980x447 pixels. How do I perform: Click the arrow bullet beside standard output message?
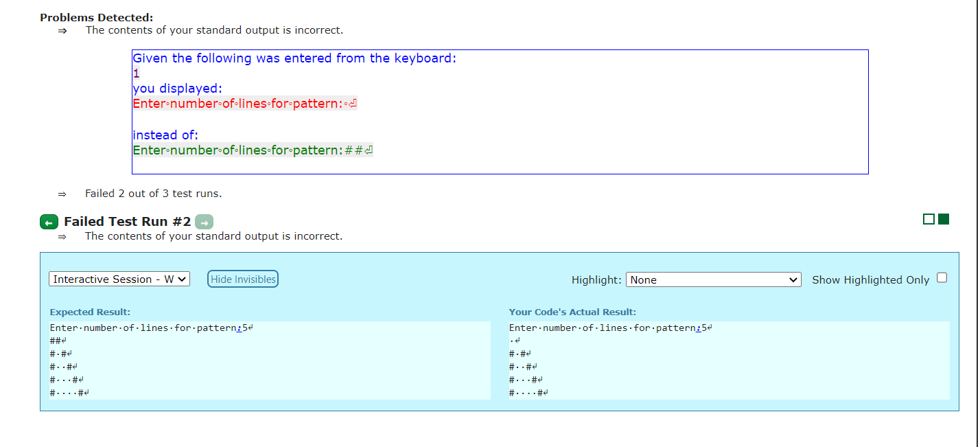pos(62,30)
